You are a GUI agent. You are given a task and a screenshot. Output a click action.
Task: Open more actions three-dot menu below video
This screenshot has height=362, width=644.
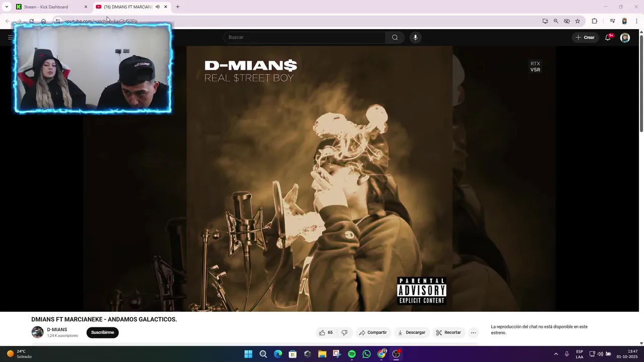473,332
